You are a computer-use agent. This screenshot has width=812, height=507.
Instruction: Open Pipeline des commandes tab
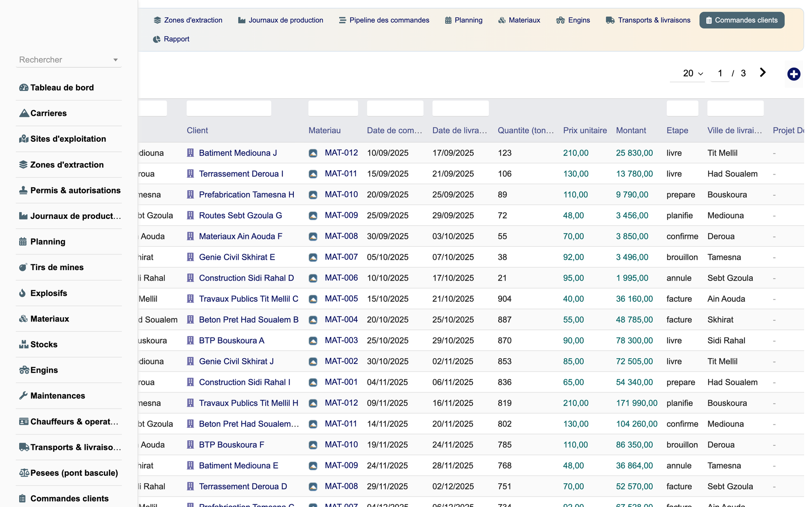pyautogui.click(x=384, y=20)
